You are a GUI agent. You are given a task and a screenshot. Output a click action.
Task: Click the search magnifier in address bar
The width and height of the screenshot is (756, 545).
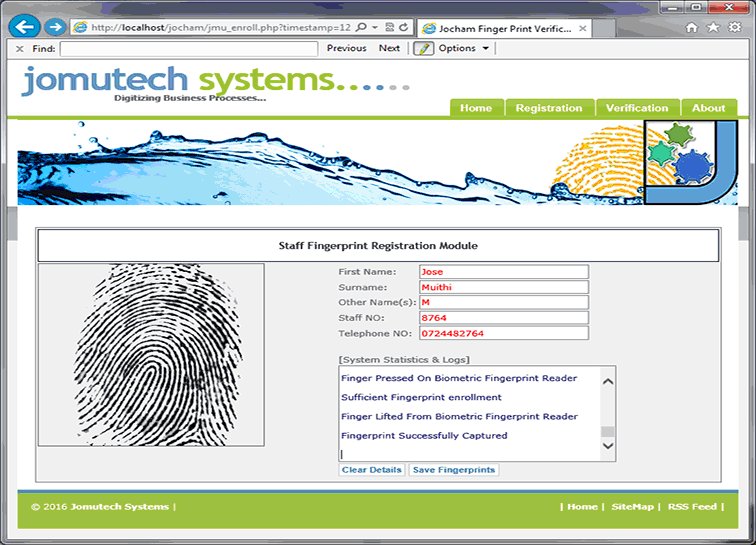pyautogui.click(x=361, y=27)
